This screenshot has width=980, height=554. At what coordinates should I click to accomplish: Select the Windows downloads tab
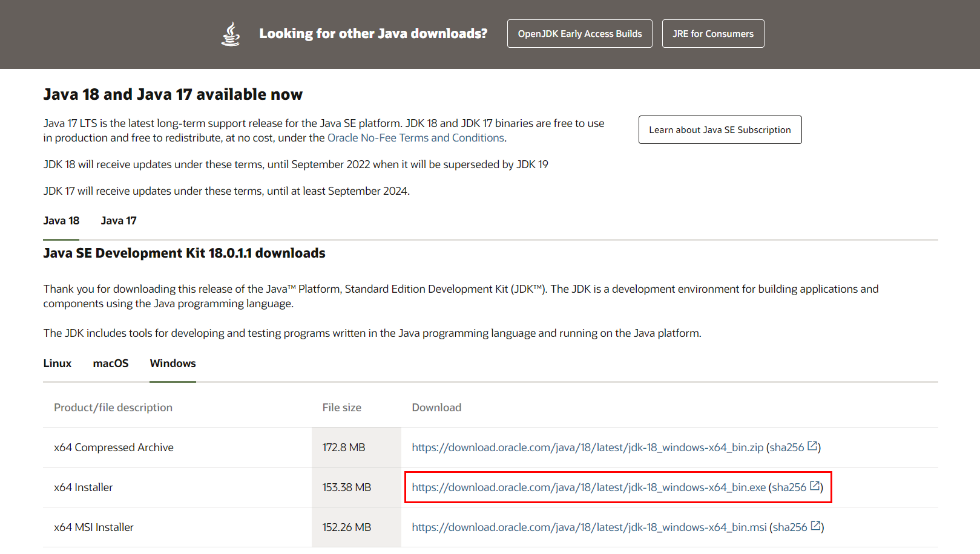click(173, 363)
